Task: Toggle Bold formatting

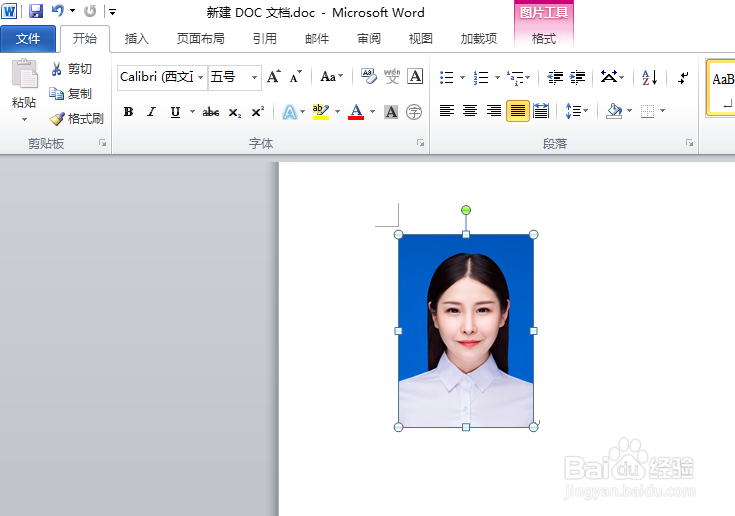Action: click(128, 112)
